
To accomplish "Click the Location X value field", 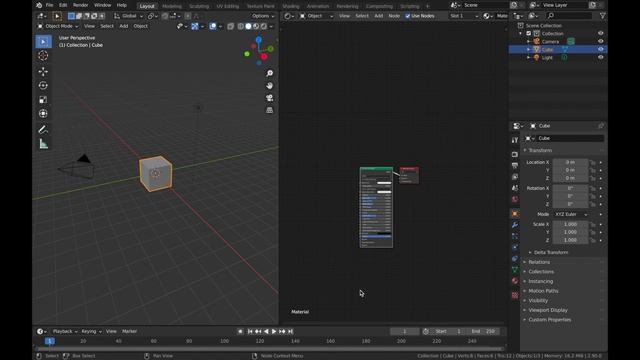I will pos(570,162).
